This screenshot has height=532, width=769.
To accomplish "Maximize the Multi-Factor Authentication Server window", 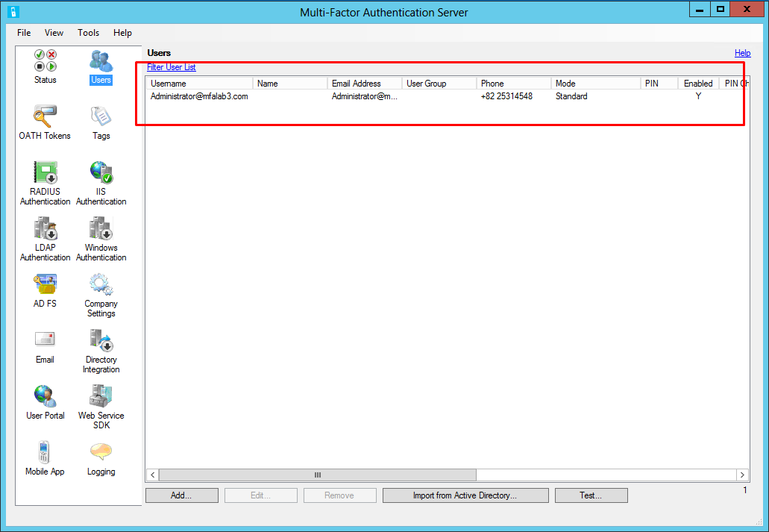I will 720,10.
